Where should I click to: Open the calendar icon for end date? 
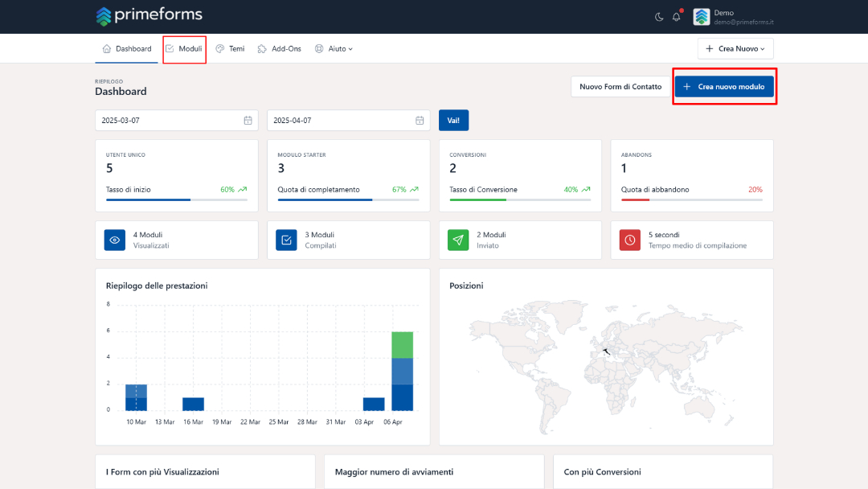(x=420, y=120)
